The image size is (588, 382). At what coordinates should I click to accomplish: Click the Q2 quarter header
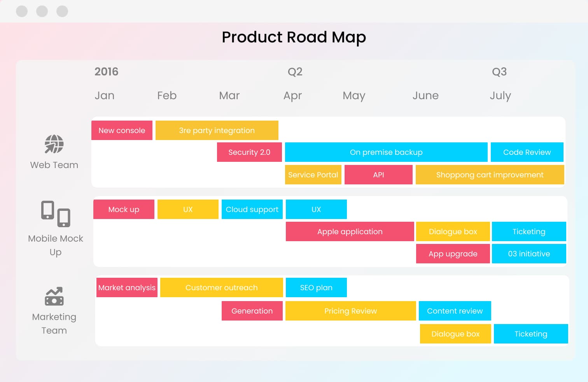click(295, 72)
